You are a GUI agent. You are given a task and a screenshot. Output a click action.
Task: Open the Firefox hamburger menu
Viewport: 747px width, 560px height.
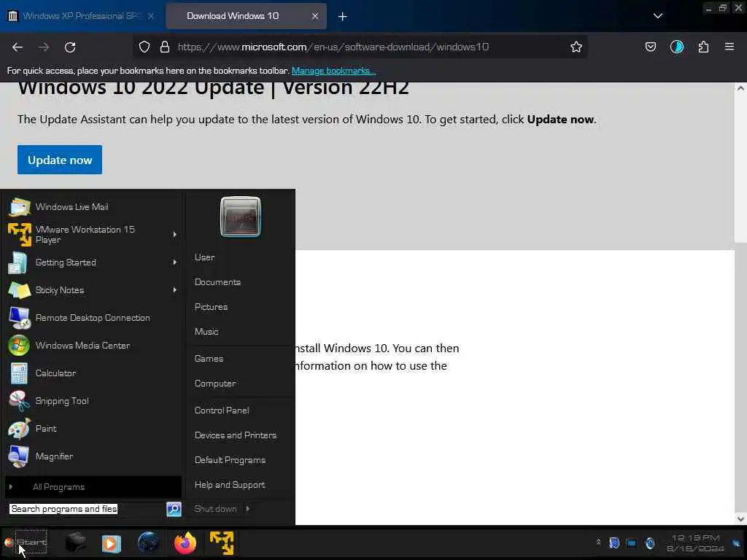(729, 47)
